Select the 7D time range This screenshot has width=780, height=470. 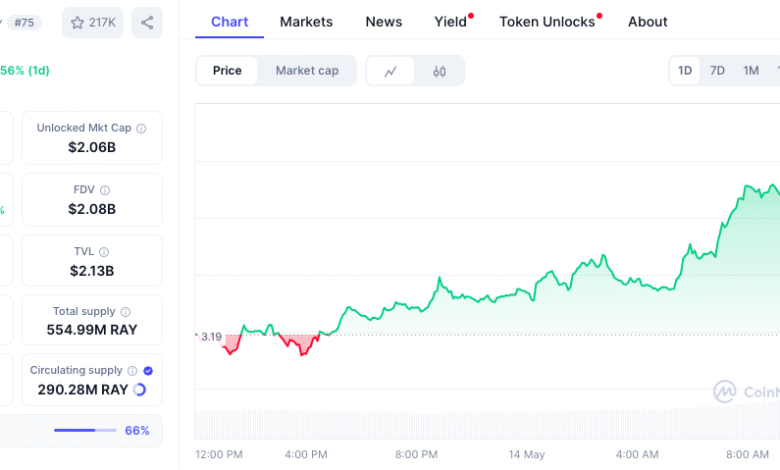717,71
